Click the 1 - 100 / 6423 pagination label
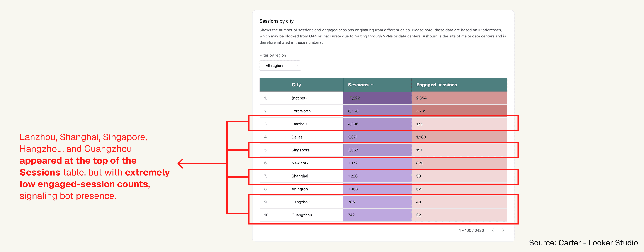The height and width of the screenshot is (252, 644). point(471,230)
